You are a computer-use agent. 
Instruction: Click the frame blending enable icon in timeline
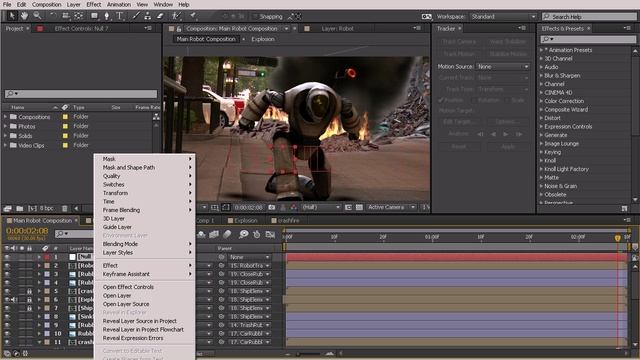click(214, 234)
